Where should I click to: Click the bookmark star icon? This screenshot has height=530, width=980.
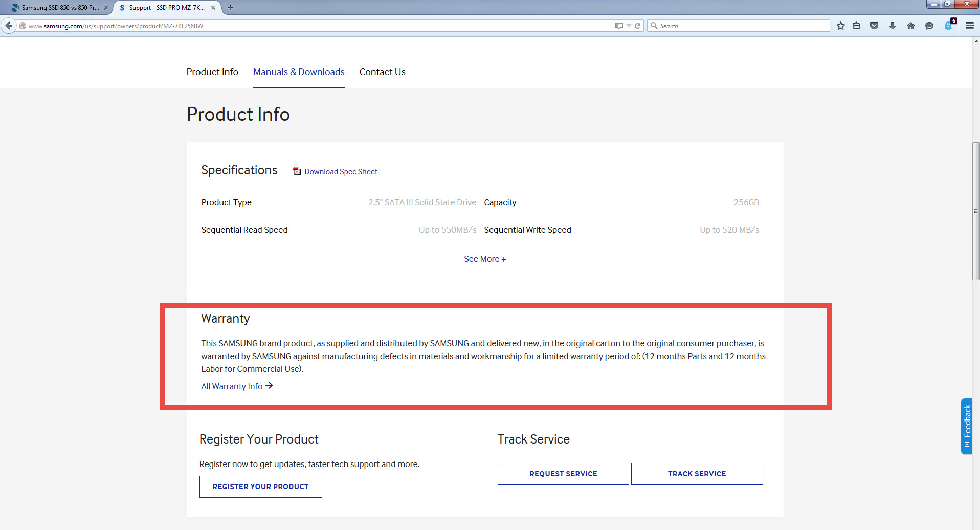click(x=840, y=26)
